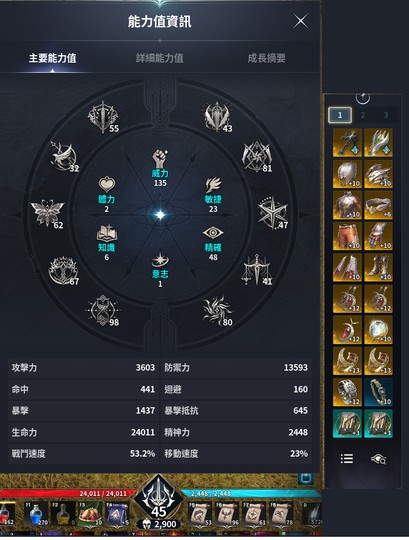Click the hourglass emblem showing 98
409x540 pixels.
coord(102,311)
